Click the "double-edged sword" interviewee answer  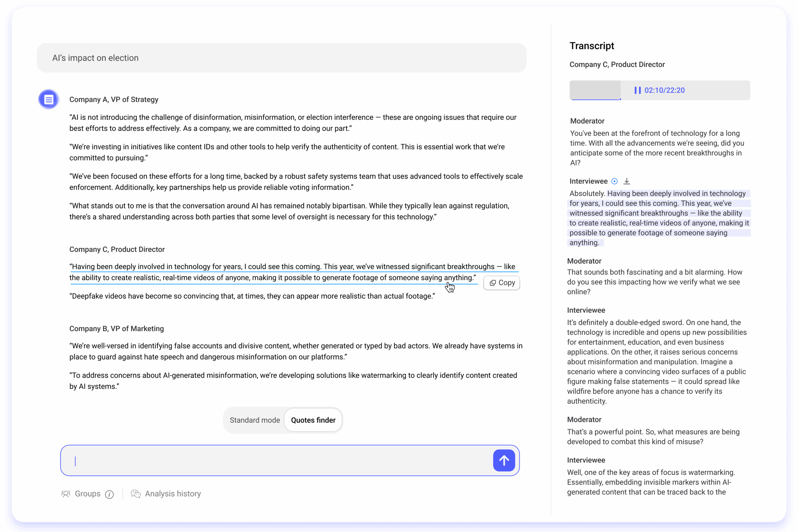click(x=657, y=362)
